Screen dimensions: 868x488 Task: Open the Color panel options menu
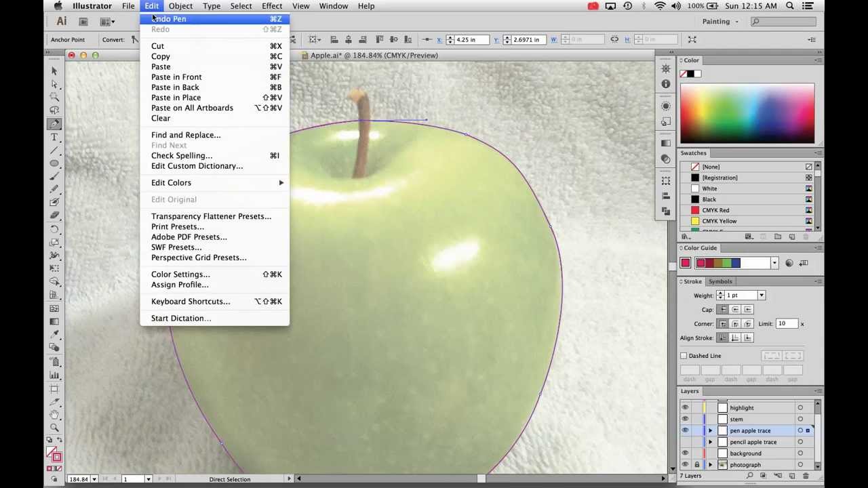pyautogui.click(x=818, y=60)
